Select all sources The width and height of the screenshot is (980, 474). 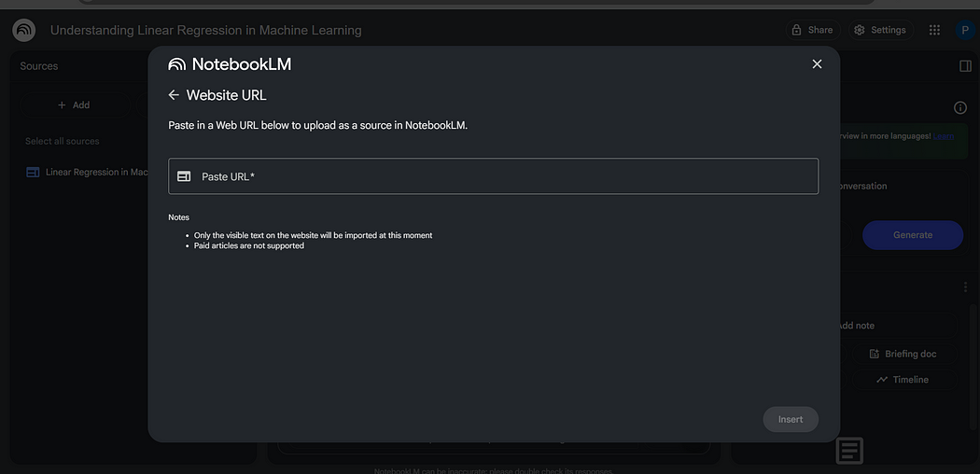(62, 141)
